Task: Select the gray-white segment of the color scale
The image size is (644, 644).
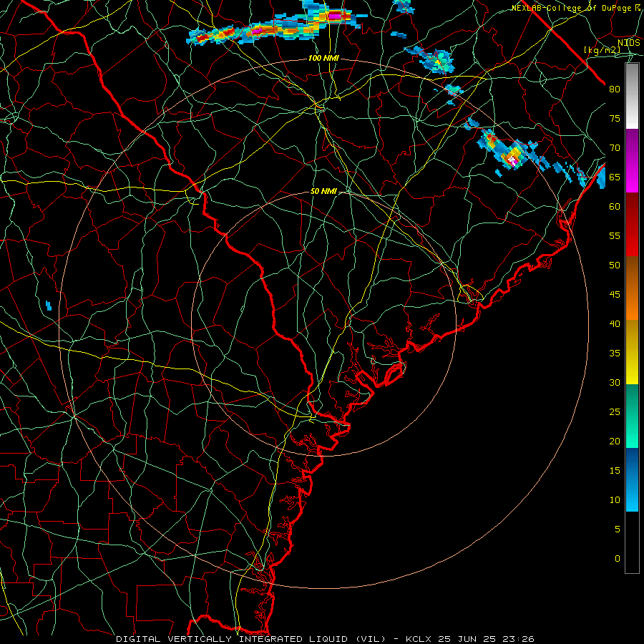Action: tap(632, 96)
